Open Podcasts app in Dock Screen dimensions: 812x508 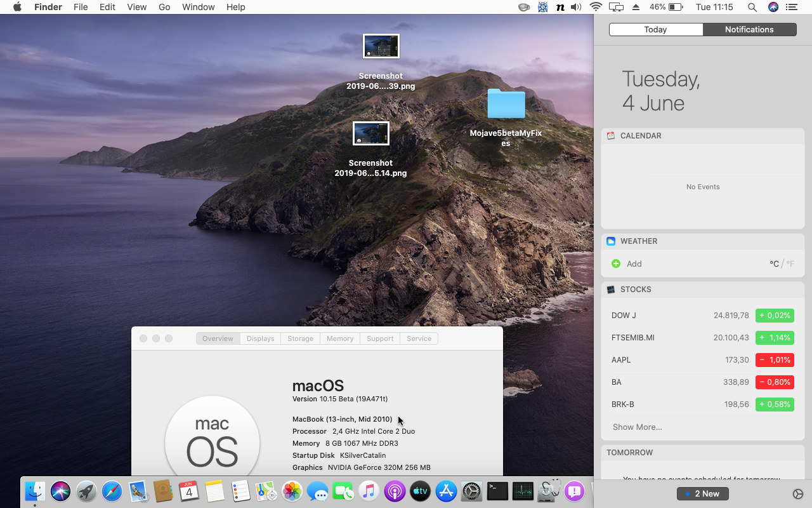pos(395,491)
